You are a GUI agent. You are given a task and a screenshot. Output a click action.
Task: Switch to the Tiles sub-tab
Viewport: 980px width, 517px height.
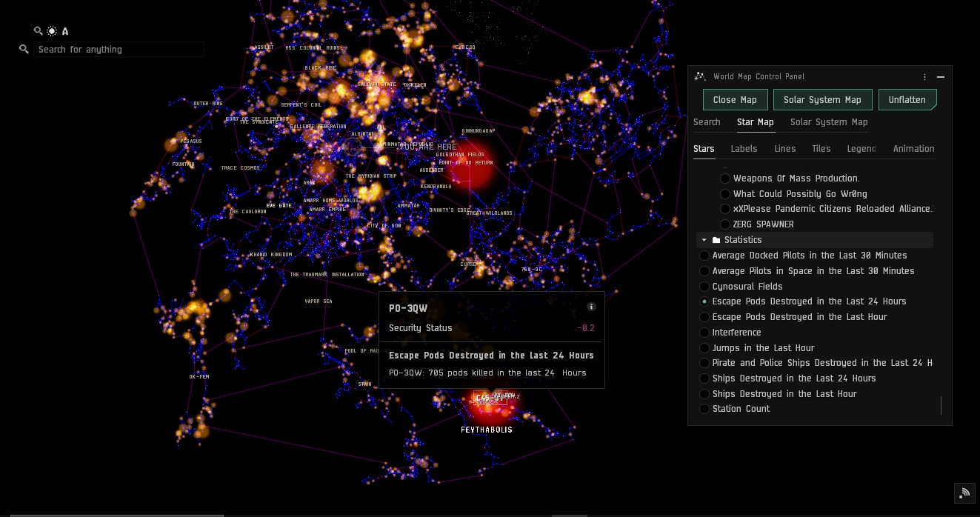click(821, 149)
